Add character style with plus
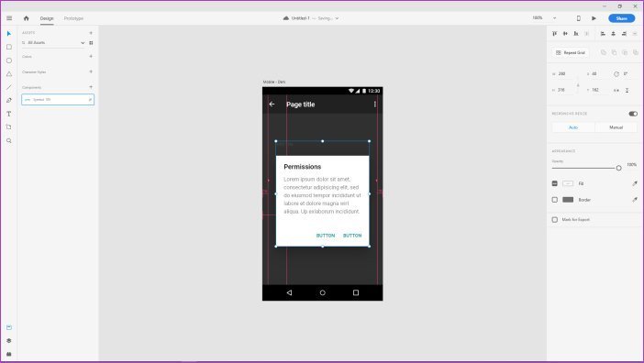The image size is (644, 363). 91,71
